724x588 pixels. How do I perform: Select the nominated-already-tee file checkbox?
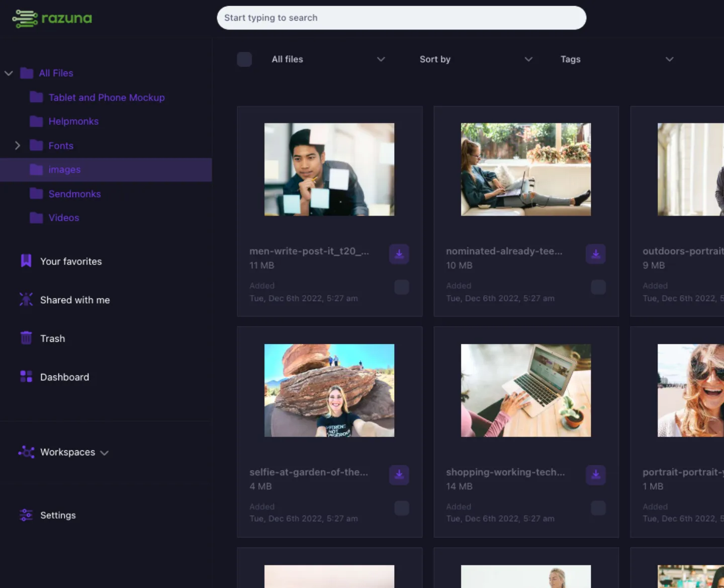pos(598,287)
